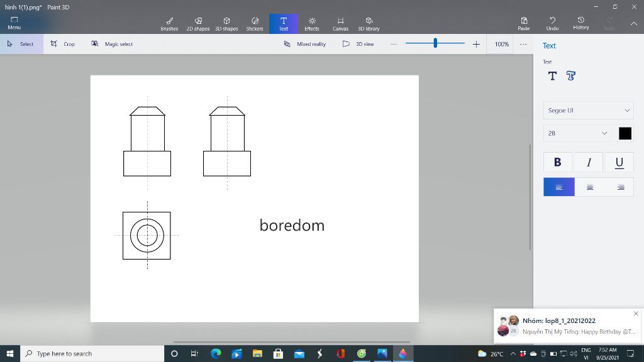The width and height of the screenshot is (644, 362).
Task: Open the Segoe UI font dropdown
Action: point(589,111)
